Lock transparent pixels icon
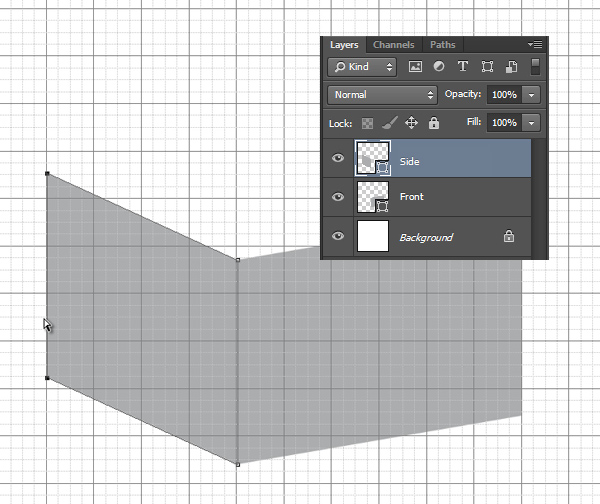 [x=367, y=123]
